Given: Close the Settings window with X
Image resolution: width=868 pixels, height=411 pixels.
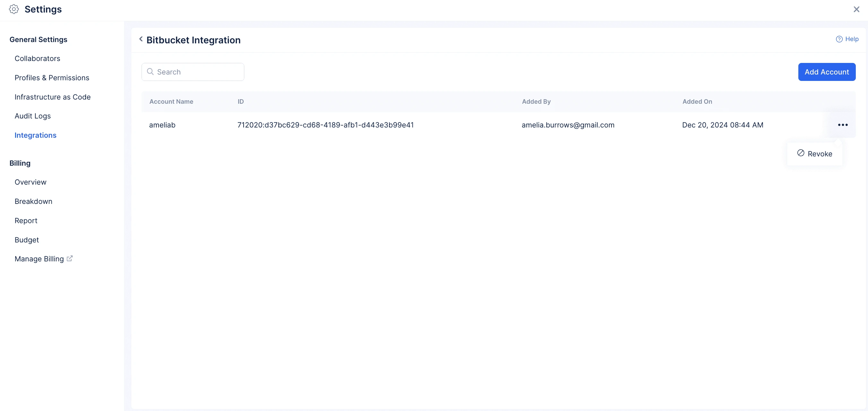Looking at the screenshot, I should tap(856, 9).
